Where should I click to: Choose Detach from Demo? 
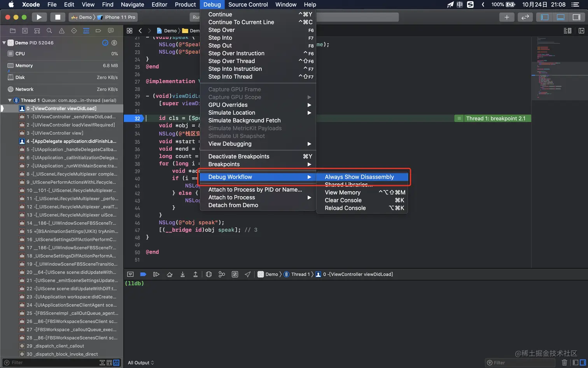258,205
